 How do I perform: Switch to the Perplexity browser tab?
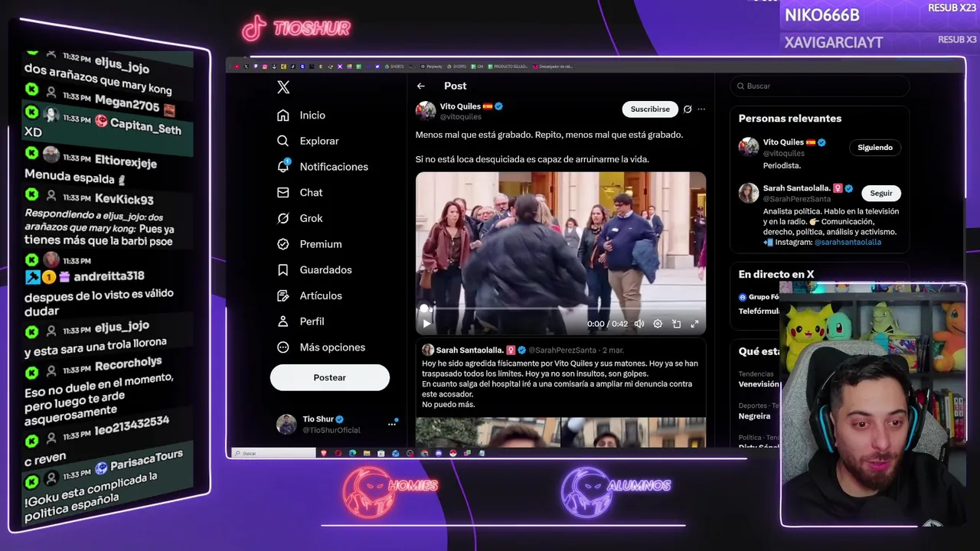(x=430, y=67)
